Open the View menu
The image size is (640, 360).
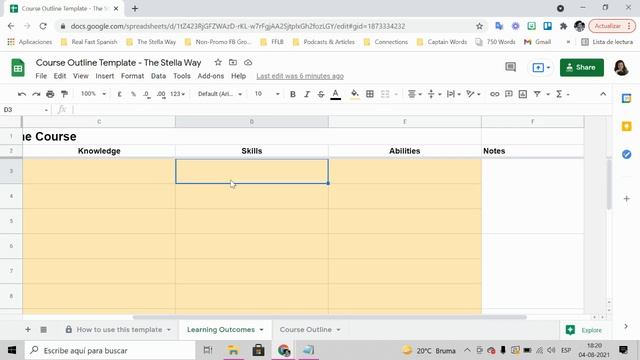click(x=80, y=76)
